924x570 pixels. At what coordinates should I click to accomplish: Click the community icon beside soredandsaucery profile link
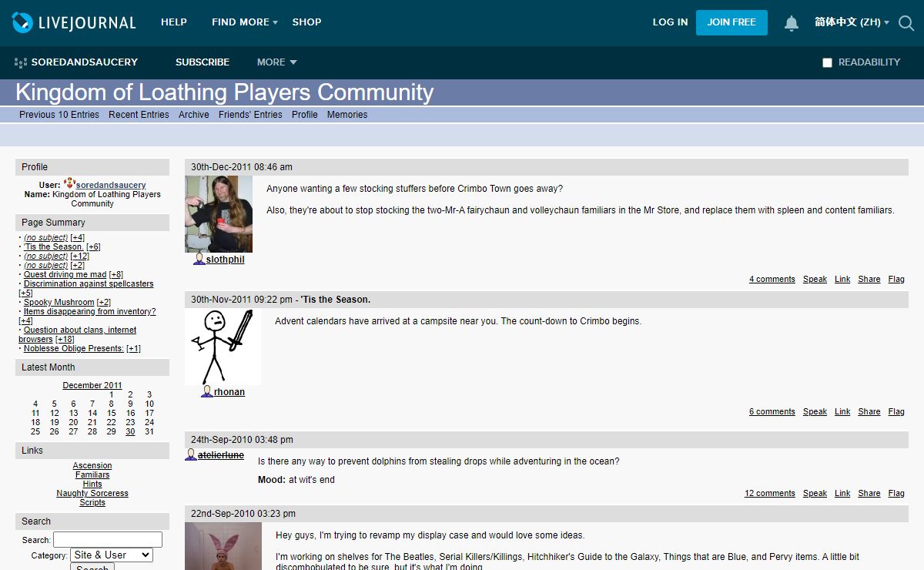pyautogui.click(x=69, y=184)
